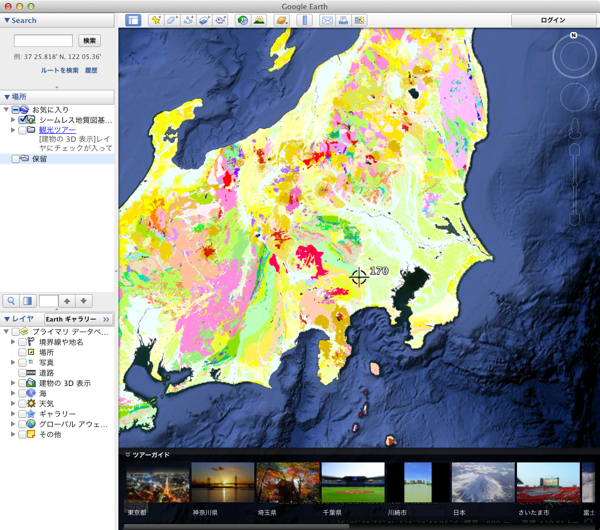The height and width of the screenshot is (530, 600).
Task: Click the View in Google Maps icon
Action: pyautogui.click(x=359, y=20)
